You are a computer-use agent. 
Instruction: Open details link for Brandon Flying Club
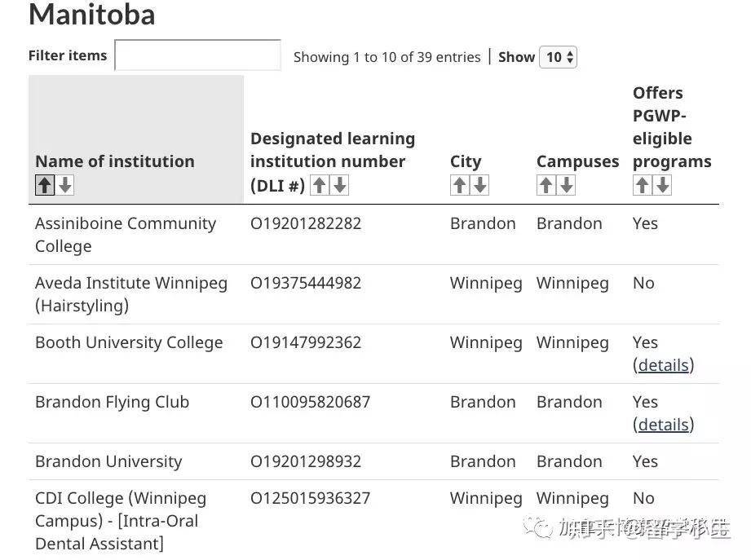(x=663, y=425)
